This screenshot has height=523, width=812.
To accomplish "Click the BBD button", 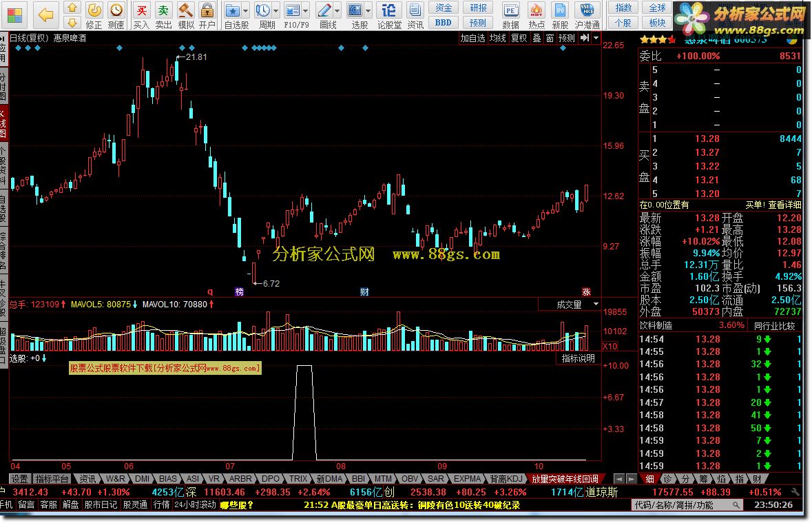I will point(444,22).
